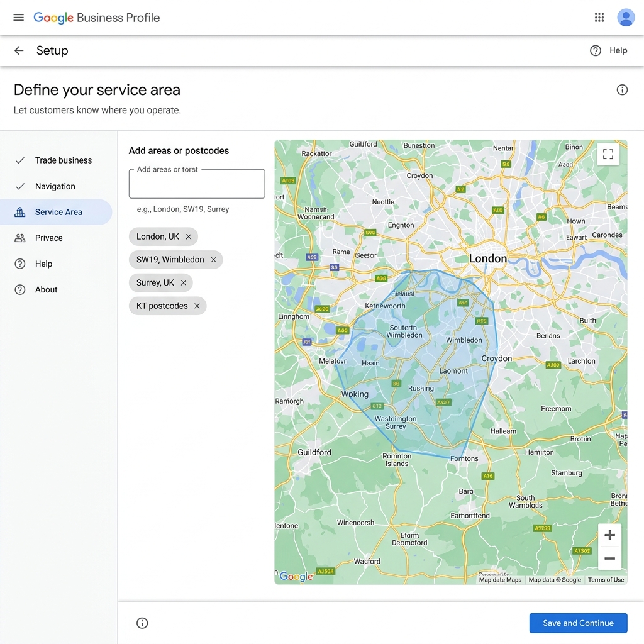Remove the Surrey, UK chip
The height and width of the screenshot is (644, 644).
coord(184,282)
